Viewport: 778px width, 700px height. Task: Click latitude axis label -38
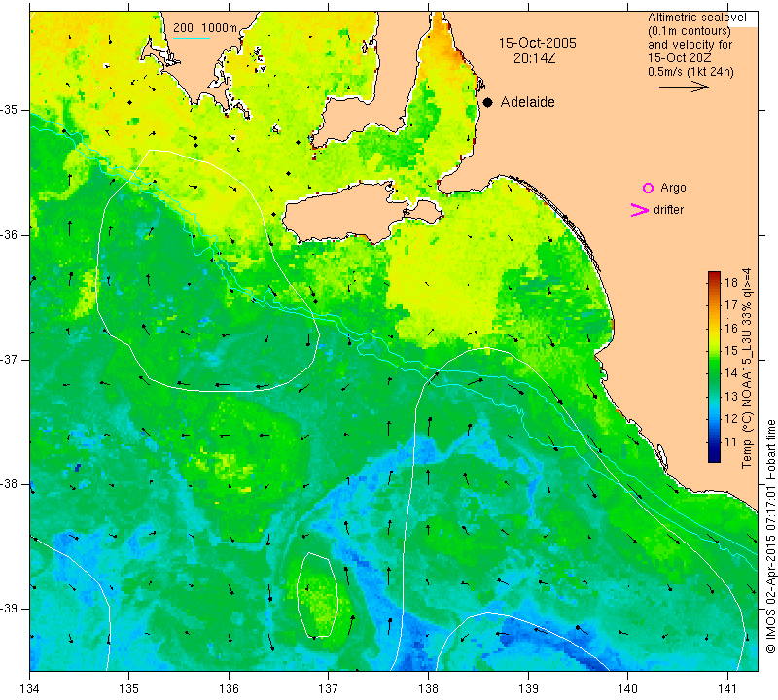[x=9, y=484]
